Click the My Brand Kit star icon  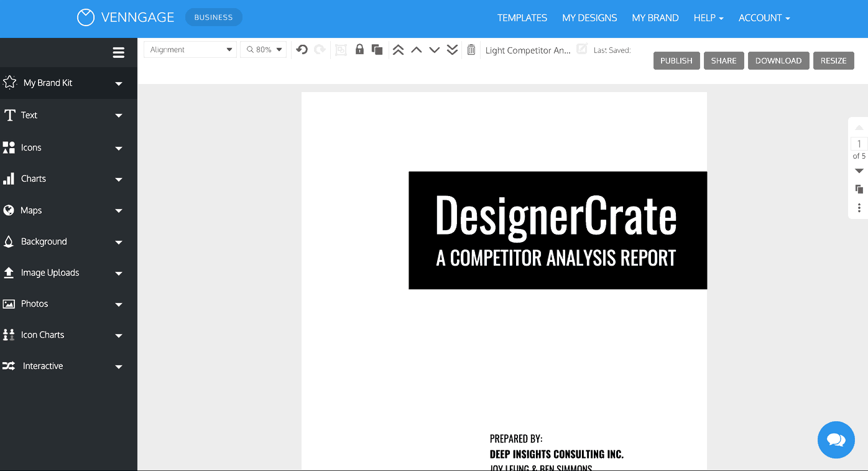pos(9,82)
